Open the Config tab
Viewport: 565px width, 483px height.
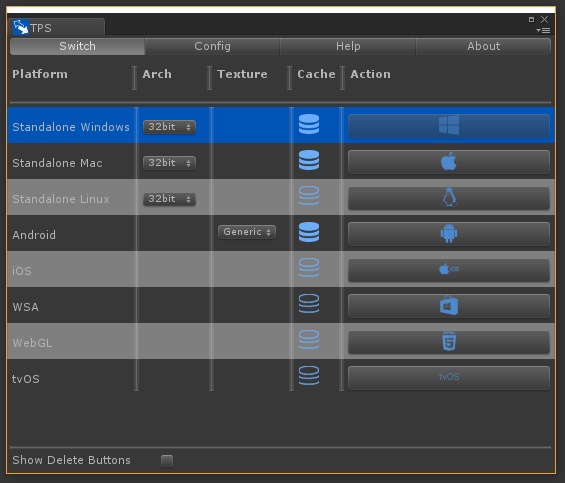coord(213,46)
